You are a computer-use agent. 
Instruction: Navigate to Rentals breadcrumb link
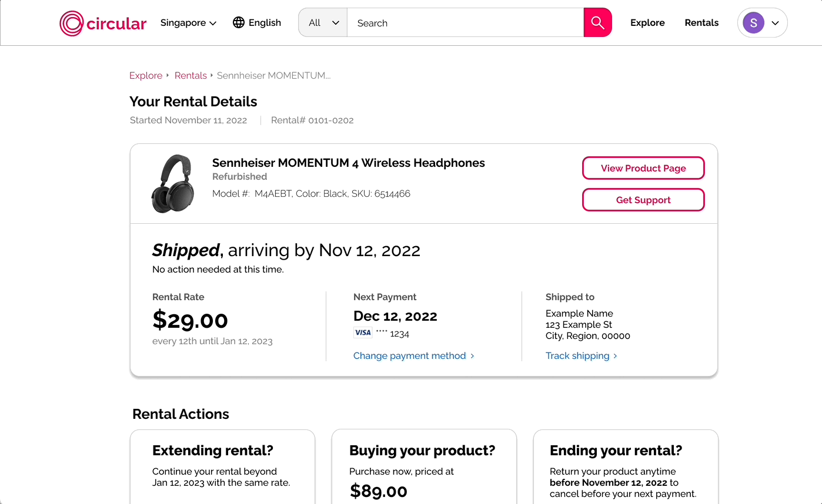pyautogui.click(x=191, y=76)
